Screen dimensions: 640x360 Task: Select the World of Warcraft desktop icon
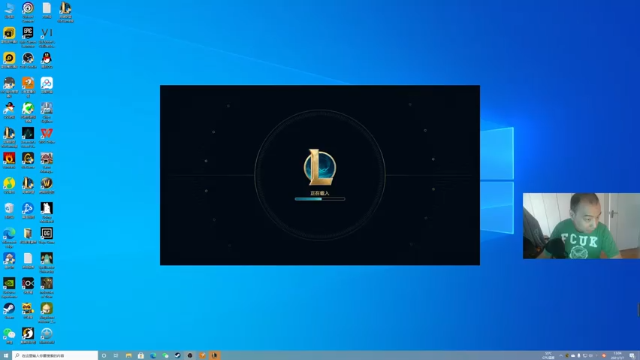click(47, 184)
